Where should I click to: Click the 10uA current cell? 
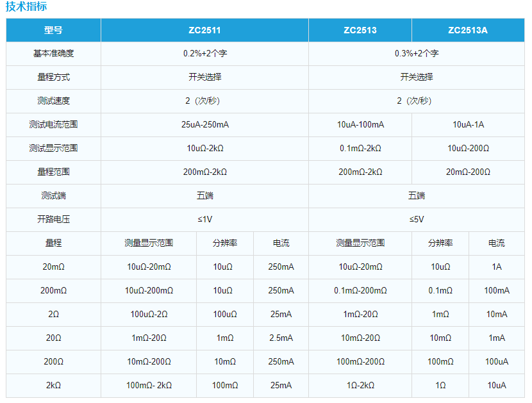coord(497,386)
